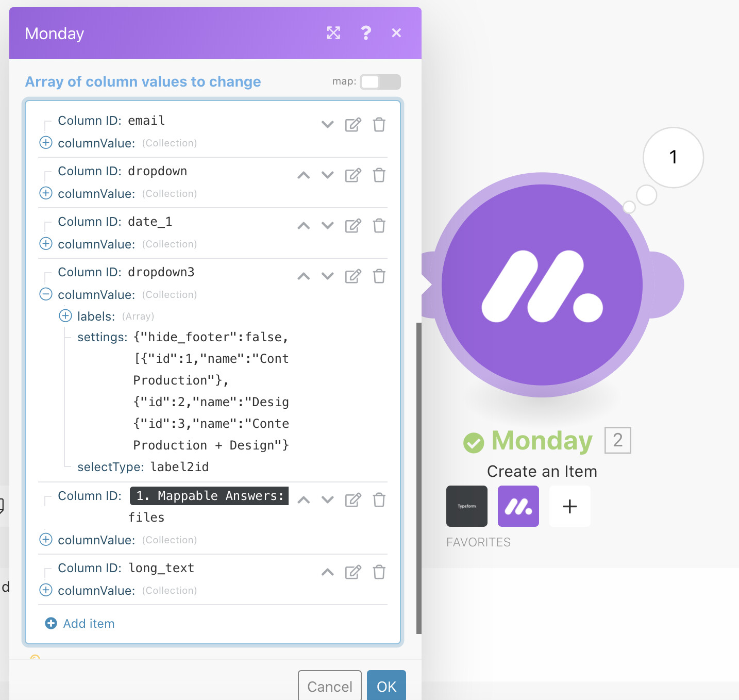Collapse the dropdown3 columnValue collection
Image resolution: width=739 pixels, height=700 pixels.
click(46, 294)
